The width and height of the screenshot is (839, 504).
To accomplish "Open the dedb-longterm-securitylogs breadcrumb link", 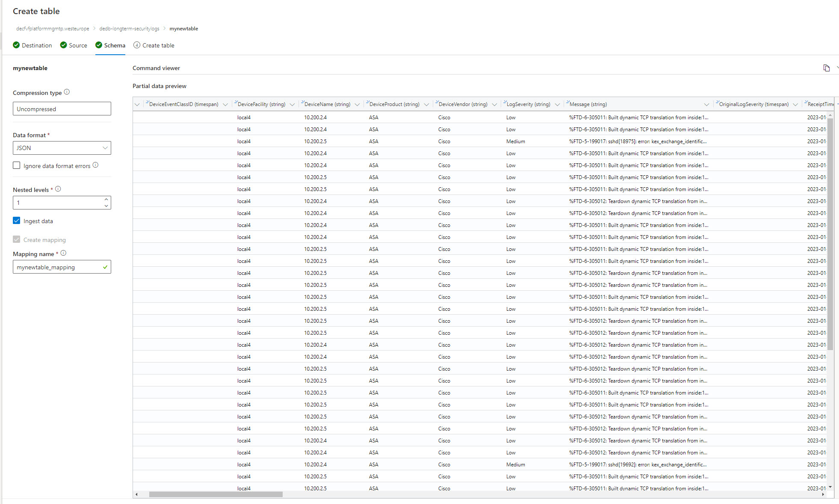I will pyautogui.click(x=129, y=29).
